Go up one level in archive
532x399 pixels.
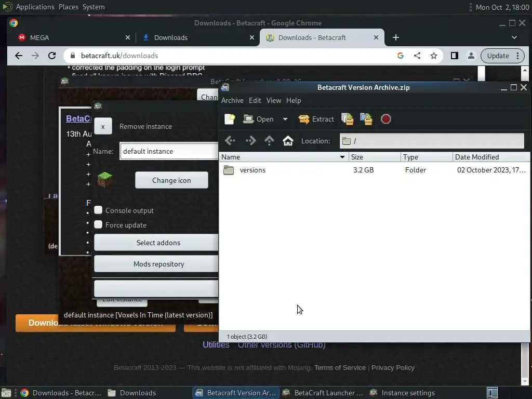[269, 140]
